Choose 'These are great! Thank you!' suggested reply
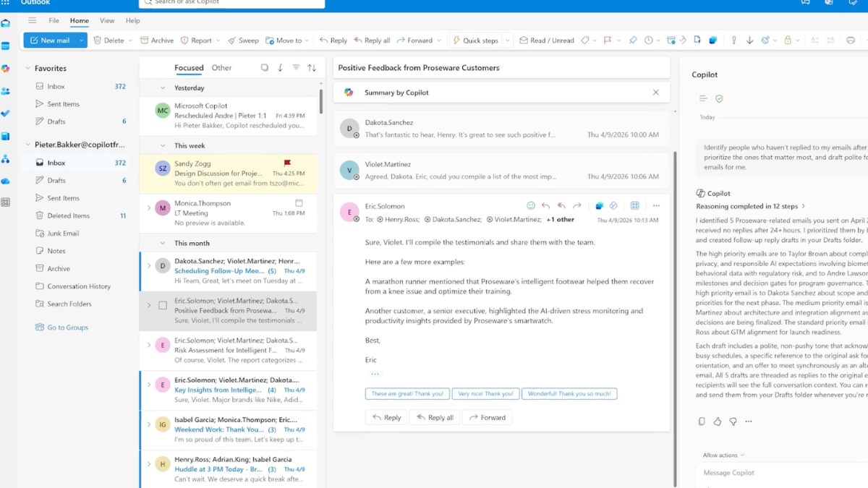This screenshot has width=868, height=488. click(407, 394)
